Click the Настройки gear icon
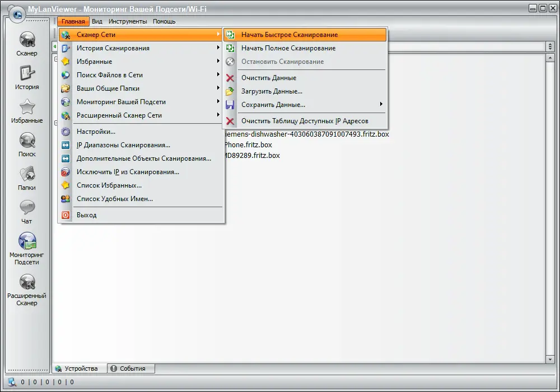 point(66,132)
